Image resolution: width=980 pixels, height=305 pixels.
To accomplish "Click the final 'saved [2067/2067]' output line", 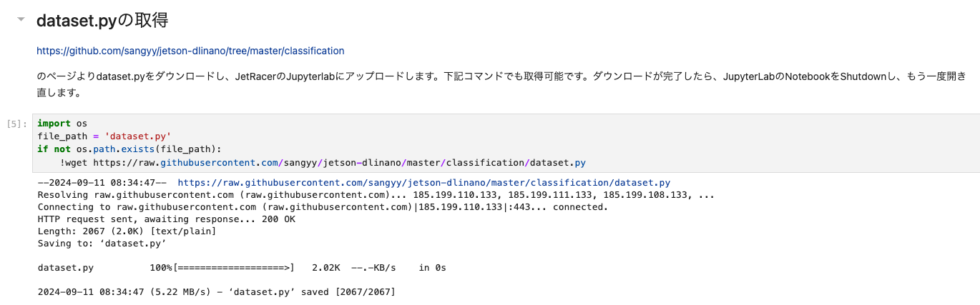I will 216,292.
